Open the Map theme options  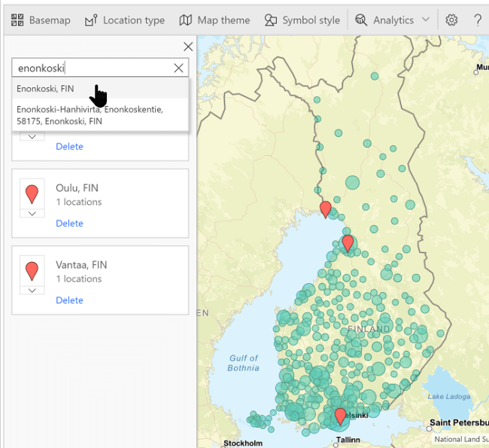(214, 20)
